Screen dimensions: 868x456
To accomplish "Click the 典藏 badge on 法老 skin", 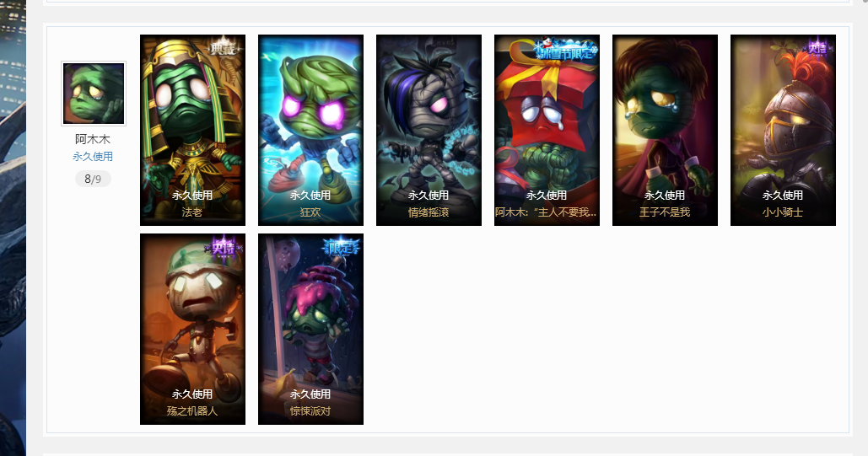I will click(x=225, y=49).
